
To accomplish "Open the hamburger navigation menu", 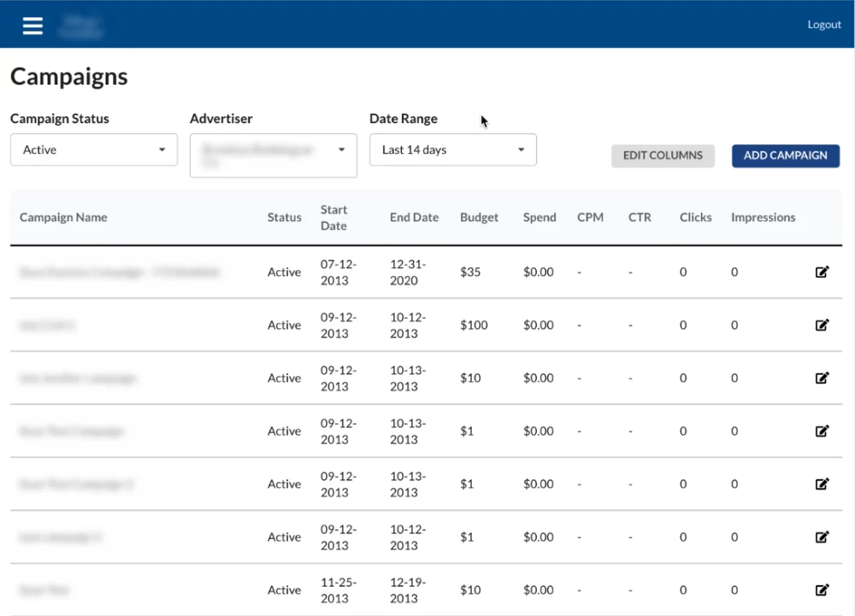I will click(x=32, y=25).
